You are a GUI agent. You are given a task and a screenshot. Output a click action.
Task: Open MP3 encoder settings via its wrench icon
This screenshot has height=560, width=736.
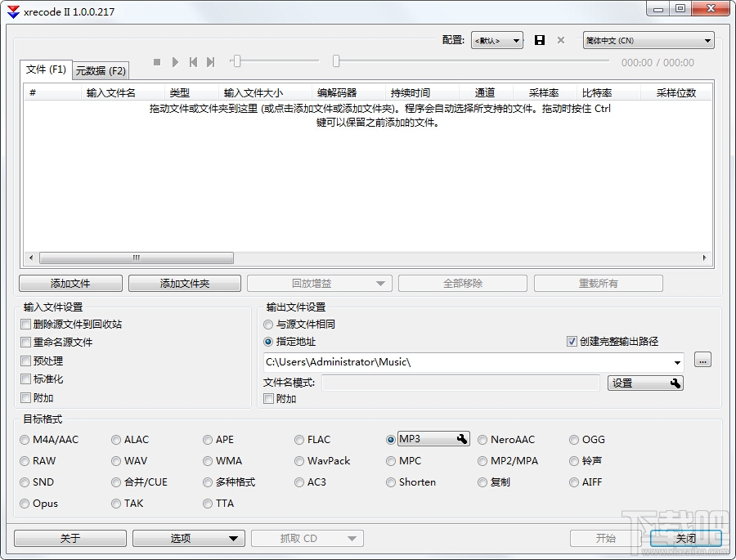click(464, 439)
